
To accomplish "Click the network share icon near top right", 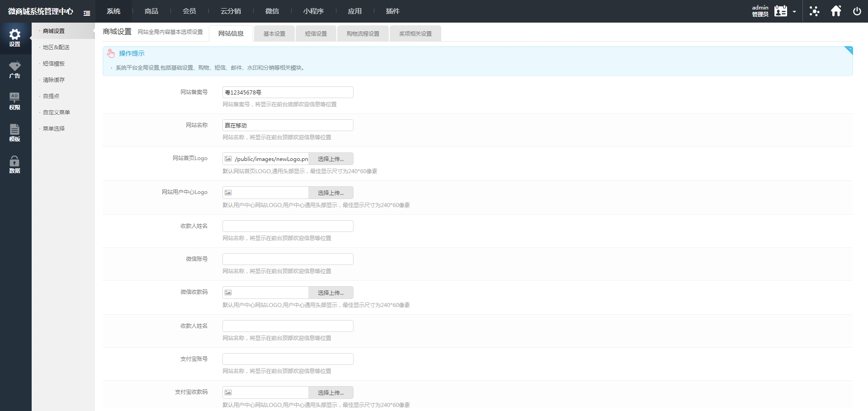I will point(814,11).
